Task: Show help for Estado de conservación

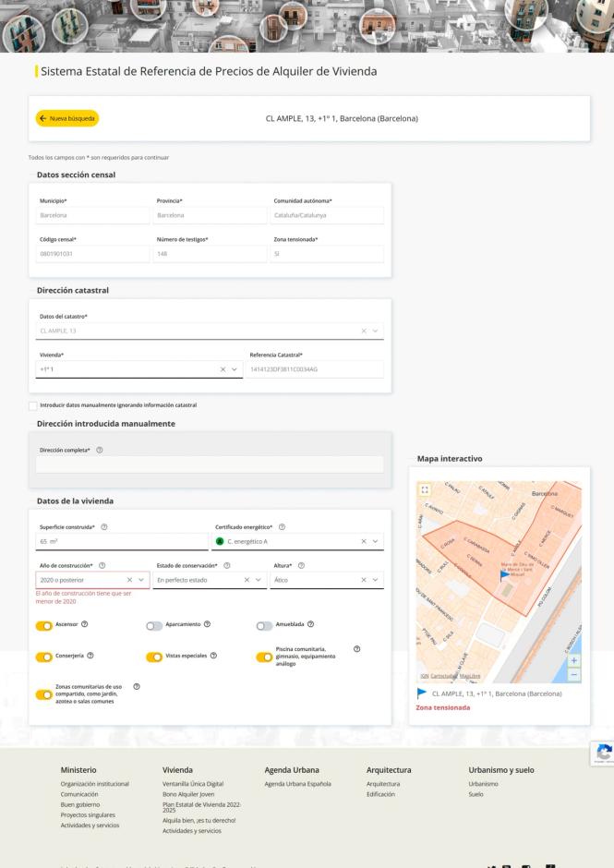Action: tap(227, 566)
